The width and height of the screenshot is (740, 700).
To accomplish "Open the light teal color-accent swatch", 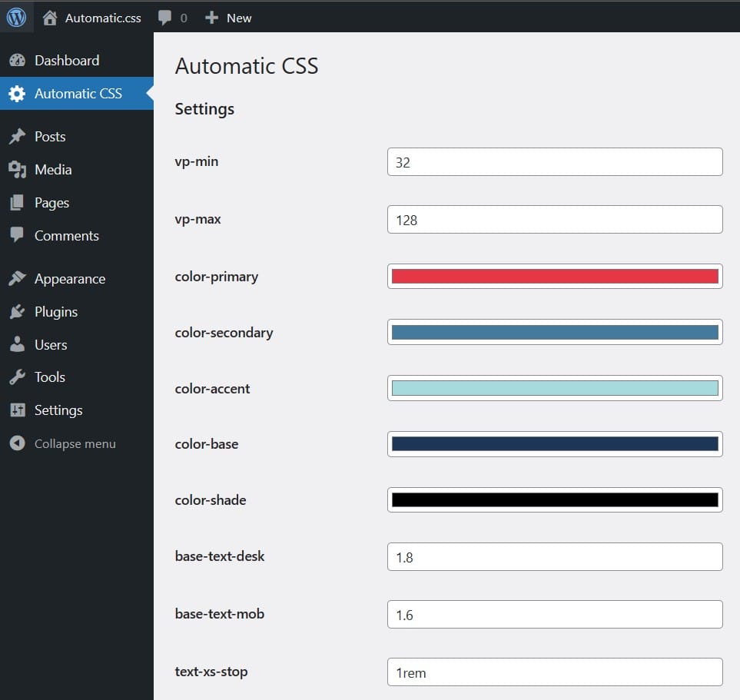I will [555, 389].
